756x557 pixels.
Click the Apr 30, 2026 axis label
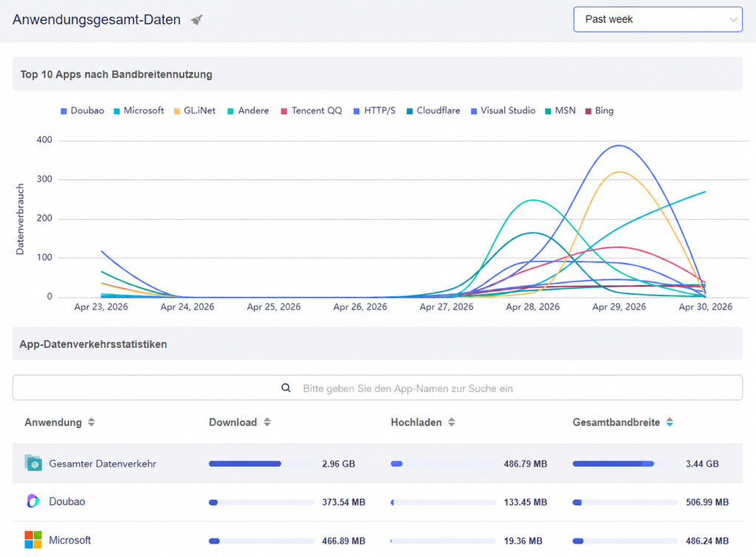[x=706, y=307]
